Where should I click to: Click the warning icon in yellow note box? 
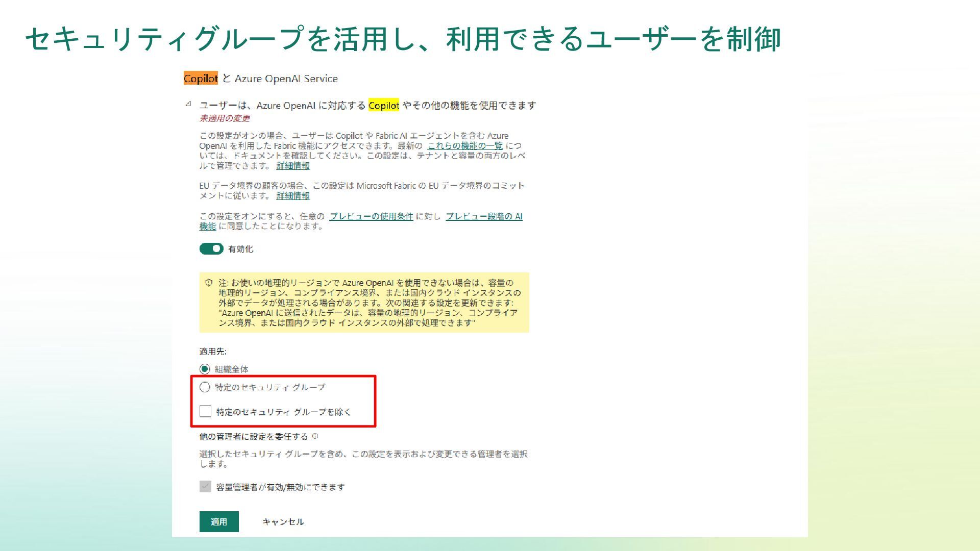coord(209,283)
